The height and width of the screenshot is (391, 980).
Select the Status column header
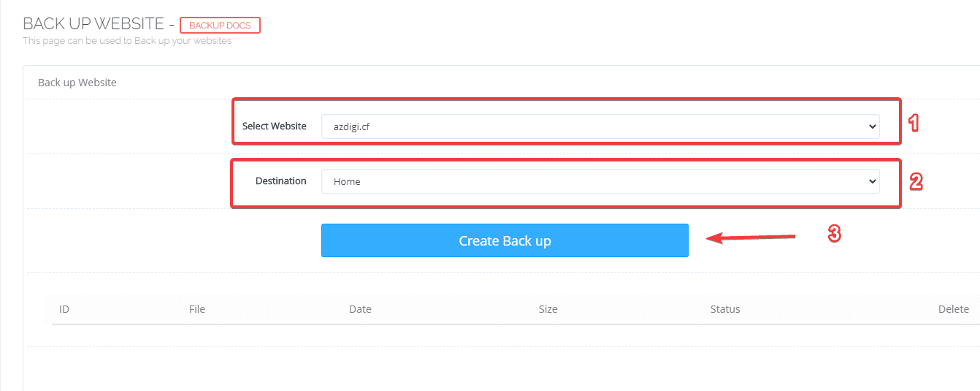(x=725, y=309)
